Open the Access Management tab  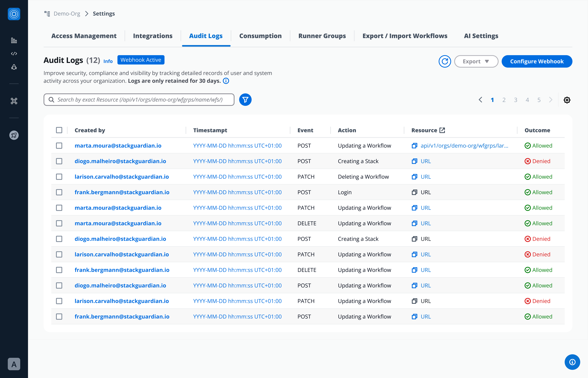tap(84, 36)
